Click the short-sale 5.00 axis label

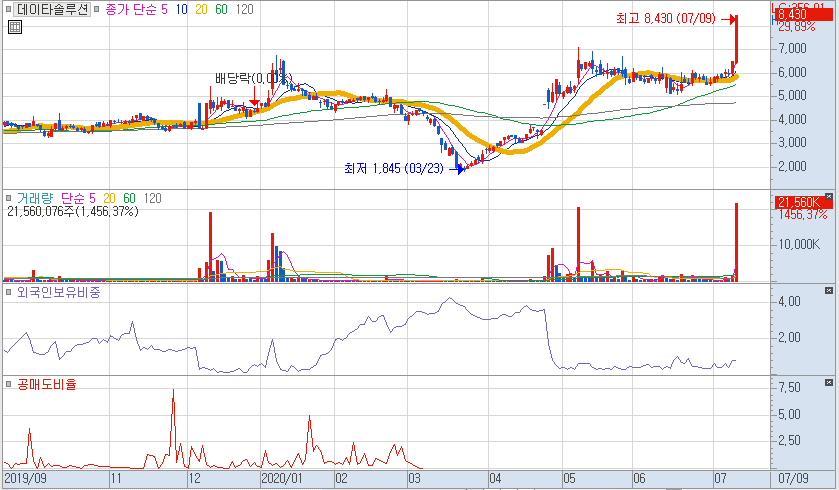coord(790,415)
